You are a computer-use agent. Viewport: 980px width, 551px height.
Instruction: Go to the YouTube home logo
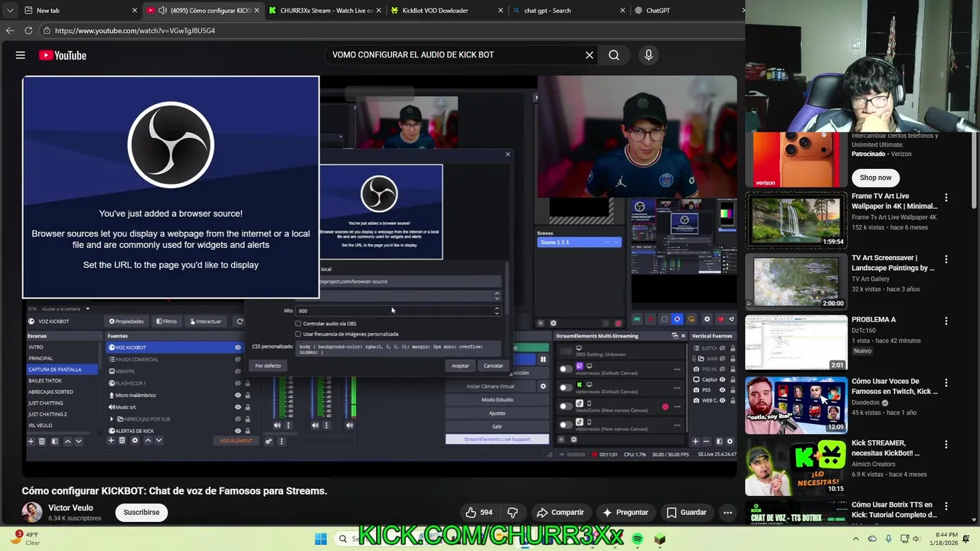coord(62,55)
